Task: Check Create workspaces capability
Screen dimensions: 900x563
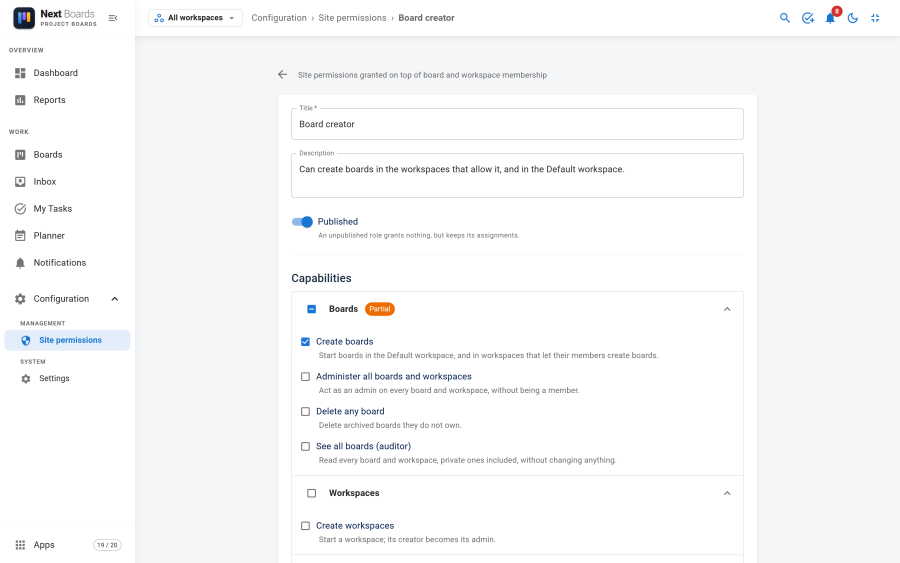Action: (305, 526)
